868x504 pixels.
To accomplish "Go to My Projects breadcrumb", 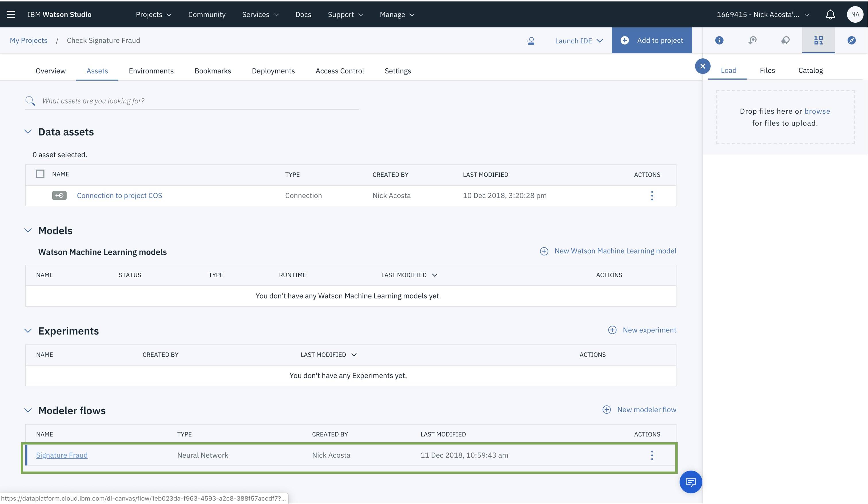I will [29, 40].
